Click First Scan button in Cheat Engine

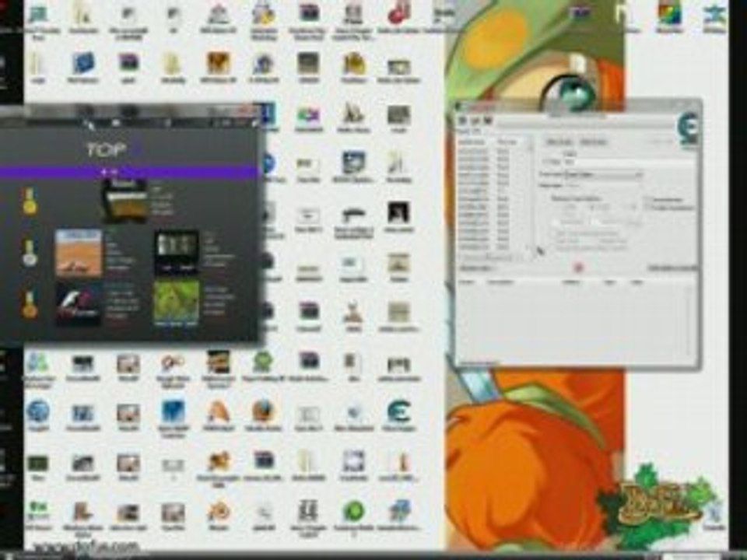[x=559, y=142]
